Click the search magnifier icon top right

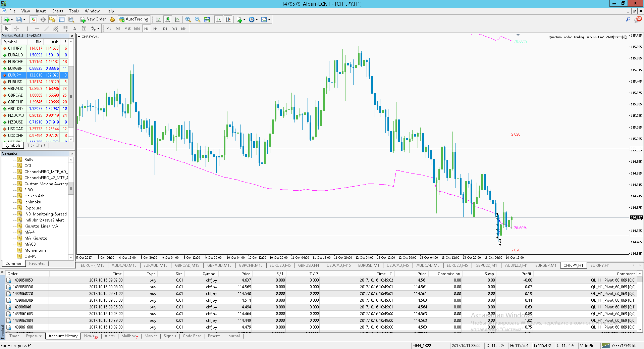(628, 19)
